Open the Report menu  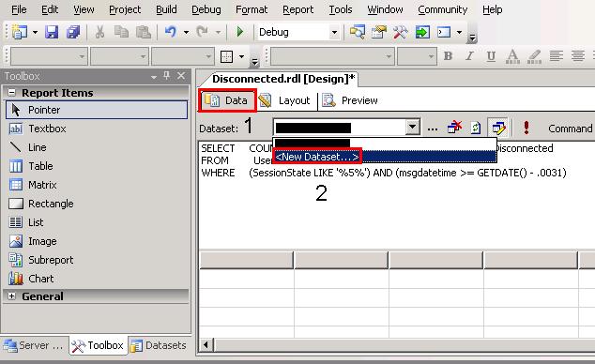click(297, 9)
